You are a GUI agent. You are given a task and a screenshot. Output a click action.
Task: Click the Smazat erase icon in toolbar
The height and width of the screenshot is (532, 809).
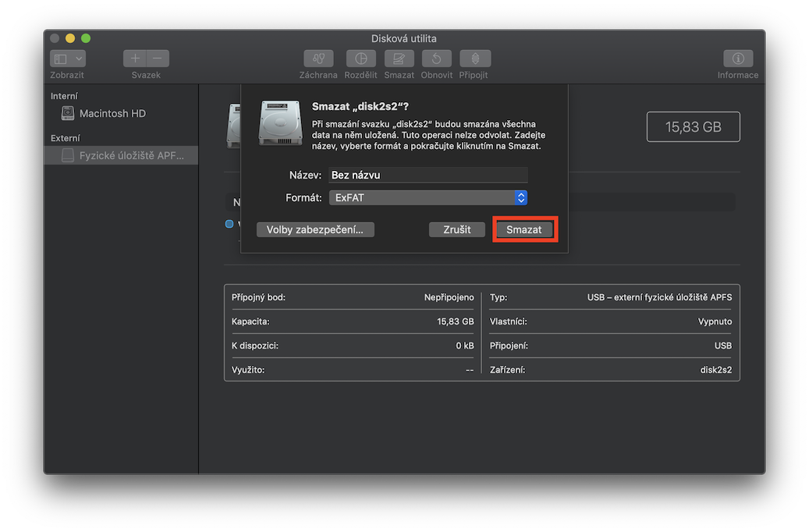[399, 59]
